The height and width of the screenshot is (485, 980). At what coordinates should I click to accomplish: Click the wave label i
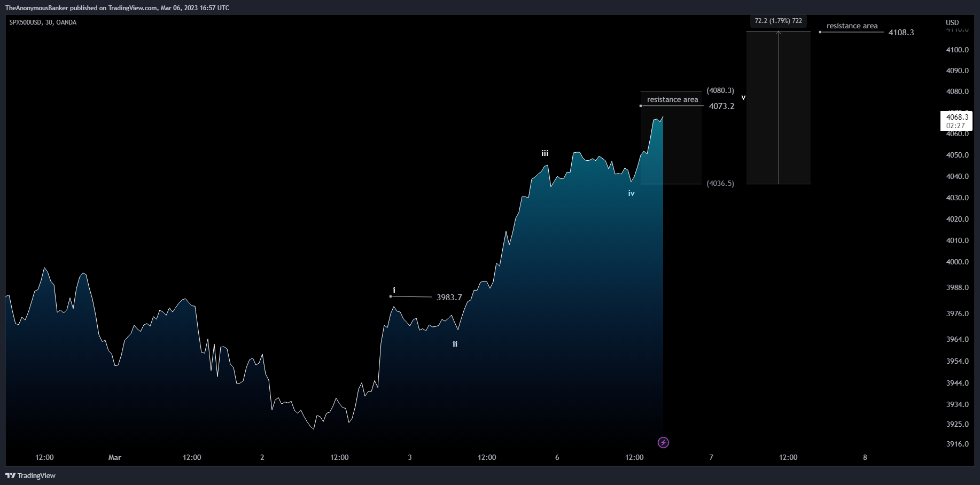tap(394, 290)
